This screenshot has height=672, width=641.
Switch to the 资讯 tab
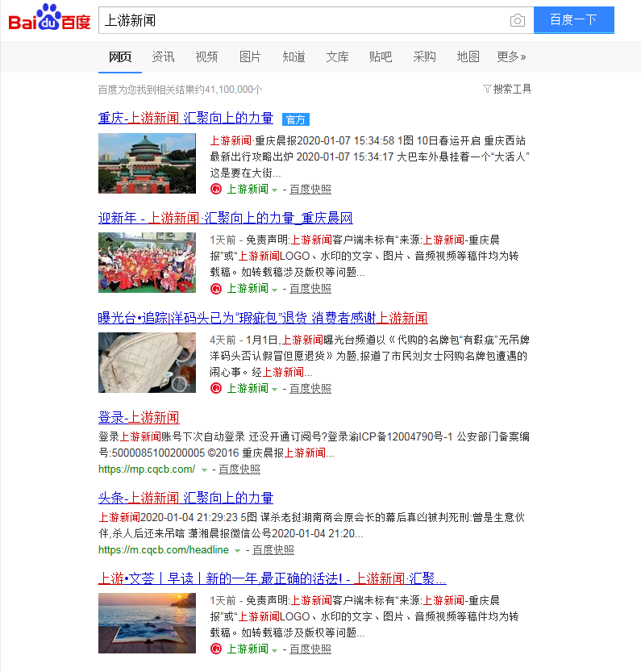point(163,56)
